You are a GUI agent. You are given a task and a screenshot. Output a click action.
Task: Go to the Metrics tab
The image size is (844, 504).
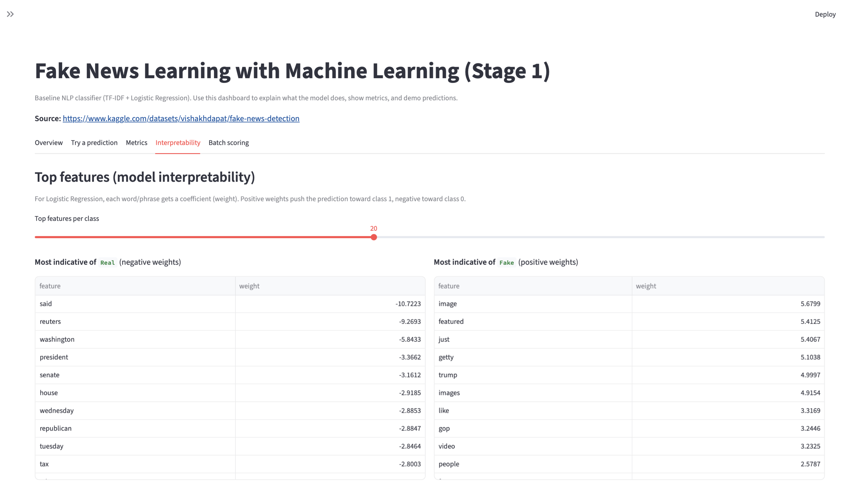tap(136, 143)
